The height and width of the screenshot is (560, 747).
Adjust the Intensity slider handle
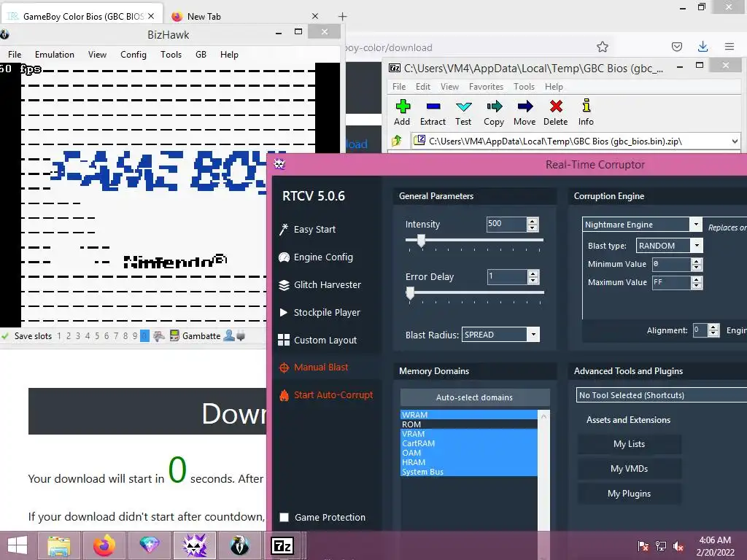(421, 241)
